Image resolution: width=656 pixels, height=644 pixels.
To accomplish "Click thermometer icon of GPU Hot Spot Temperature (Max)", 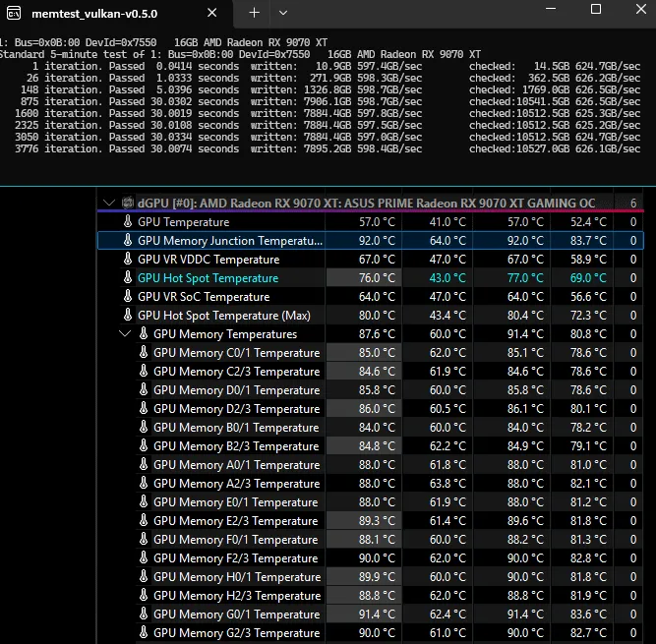I will [128, 315].
